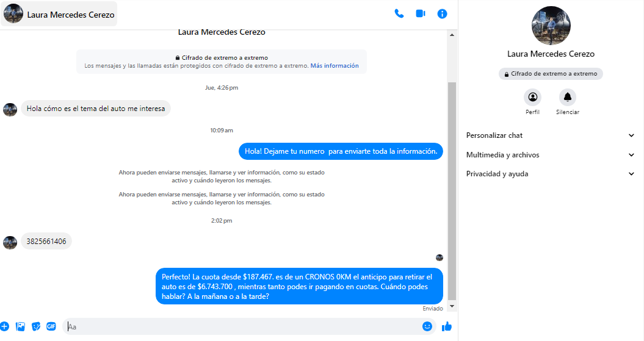
Task: Click the chat scrollbar thumb
Action: click(x=452, y=191)
